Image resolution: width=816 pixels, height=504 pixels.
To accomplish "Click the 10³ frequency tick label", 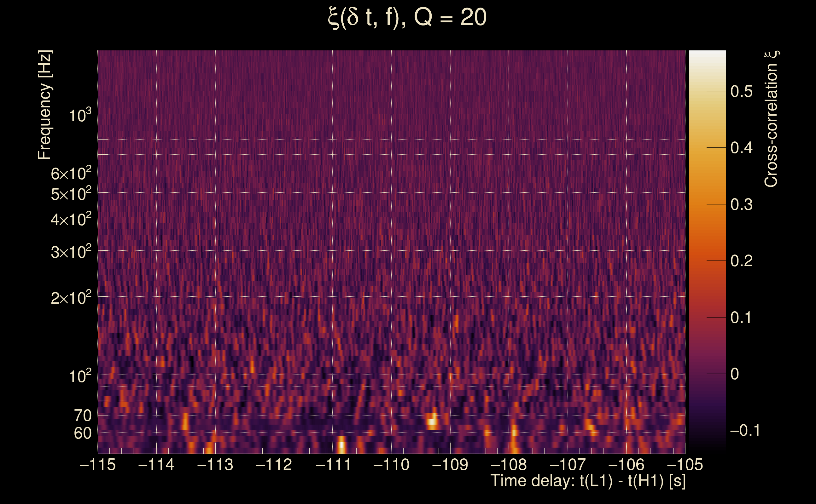I will [x=80, y=115].
